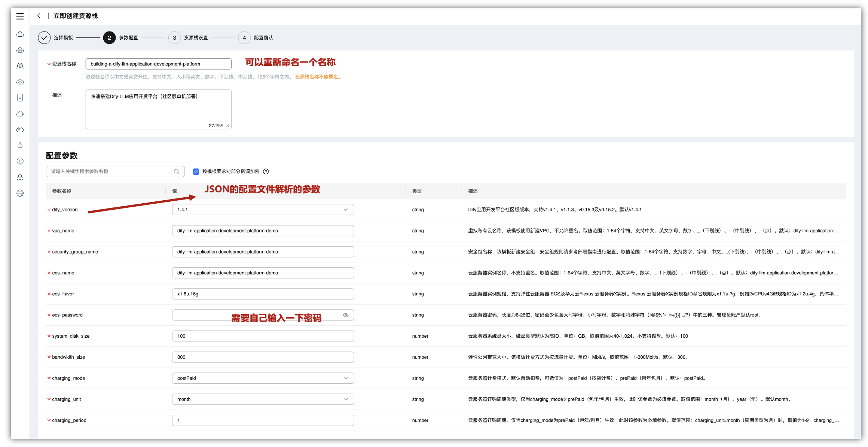Go to step 4 配置确认
Image resolution: width=868 pixels, height=447 pixels.
click(244, 38)
